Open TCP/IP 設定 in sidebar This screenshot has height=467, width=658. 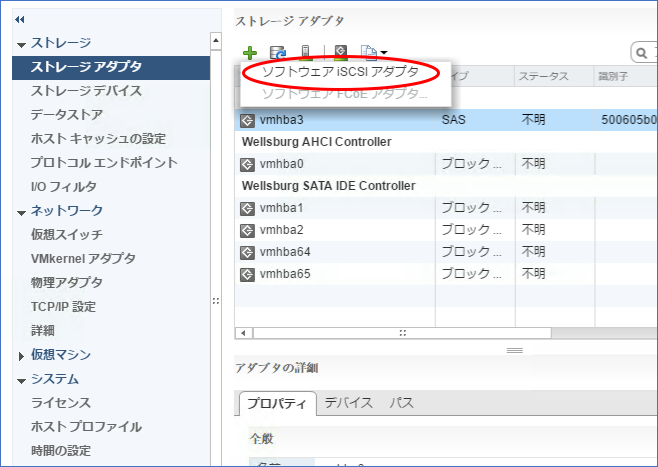[63, 307]
